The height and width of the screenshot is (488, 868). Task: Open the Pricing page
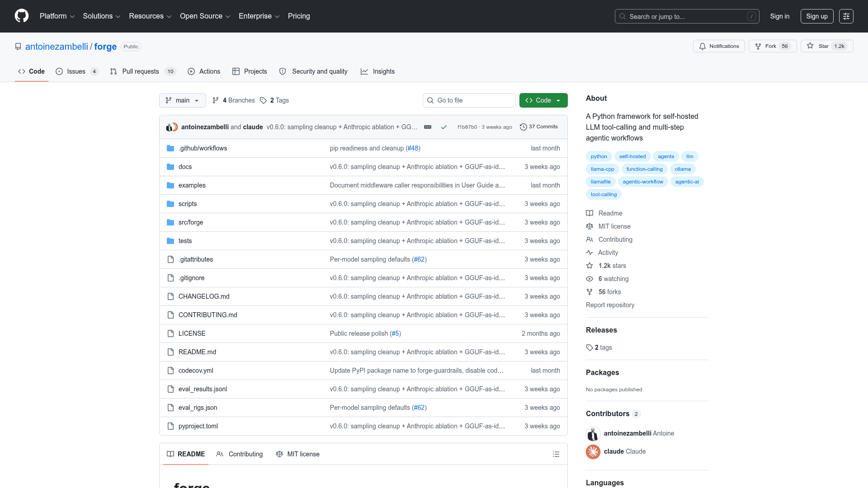click(x=299, y=16)
